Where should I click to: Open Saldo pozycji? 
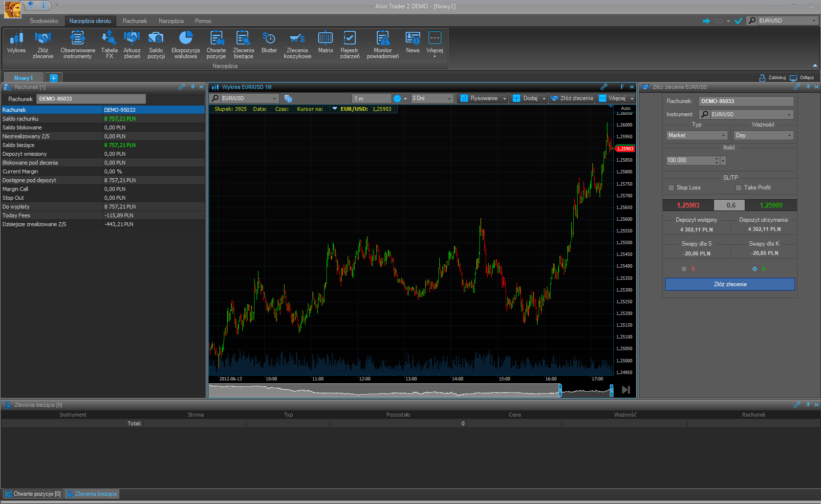(x=156, y=45)
